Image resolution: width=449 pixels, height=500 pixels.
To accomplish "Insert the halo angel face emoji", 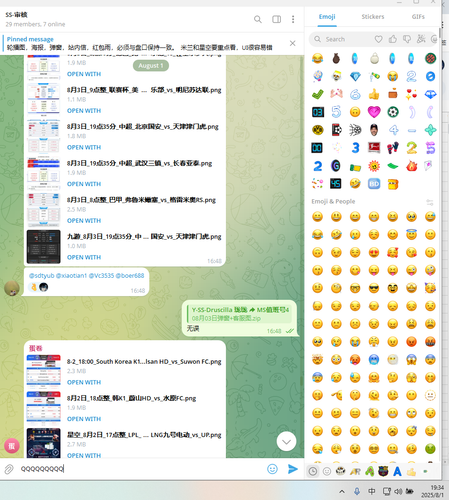I will tap(412, 235).
